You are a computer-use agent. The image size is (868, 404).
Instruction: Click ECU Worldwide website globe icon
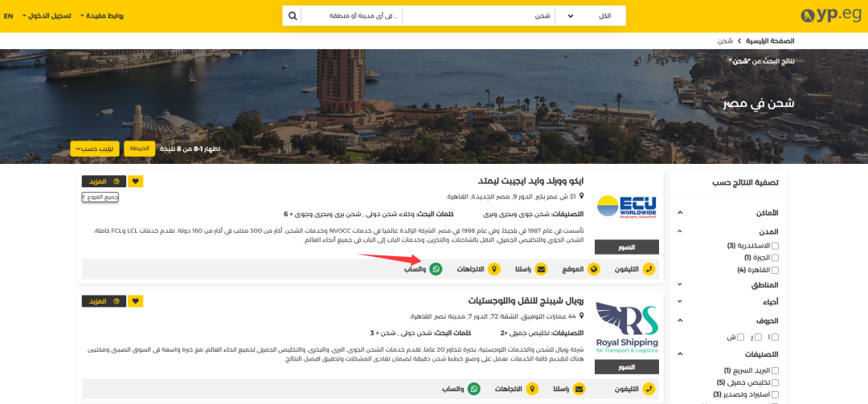pyautogui.click(x=594, y=269)
